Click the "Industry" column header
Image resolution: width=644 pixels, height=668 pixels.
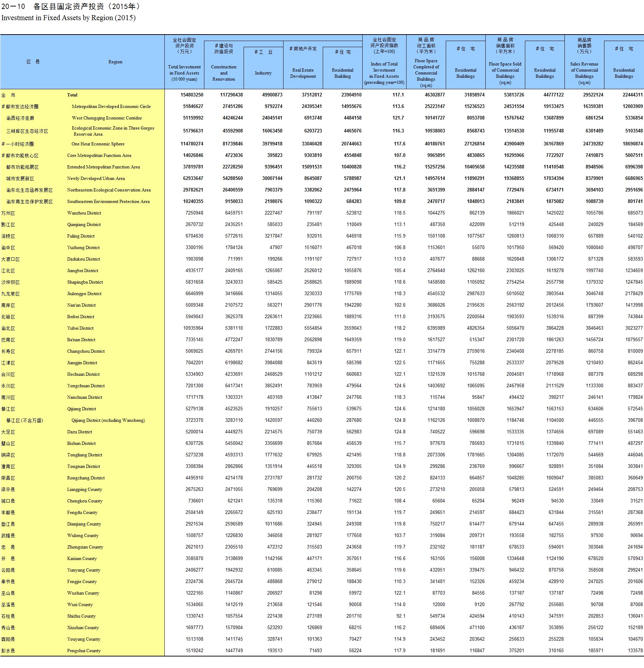[x=263, y=73]
